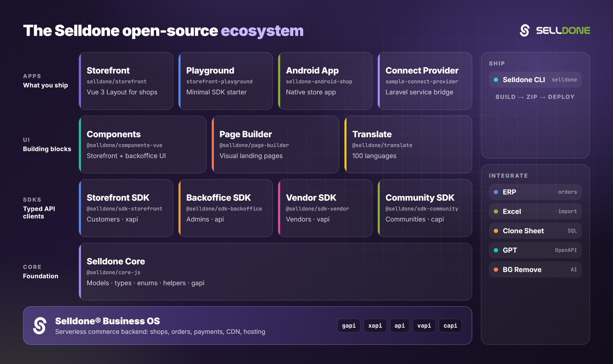Select the Storefront SDK card
The height and width of the screenshot is (364, 613).
click(x=126, y=208)
